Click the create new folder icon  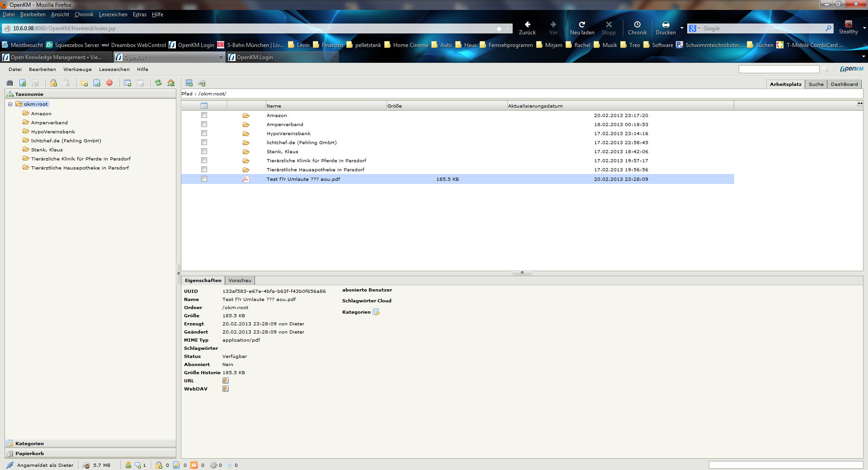(x=84, y=83)
